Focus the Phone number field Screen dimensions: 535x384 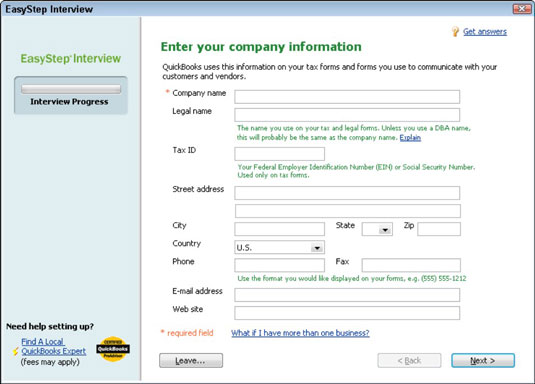(x=279, y=265)
